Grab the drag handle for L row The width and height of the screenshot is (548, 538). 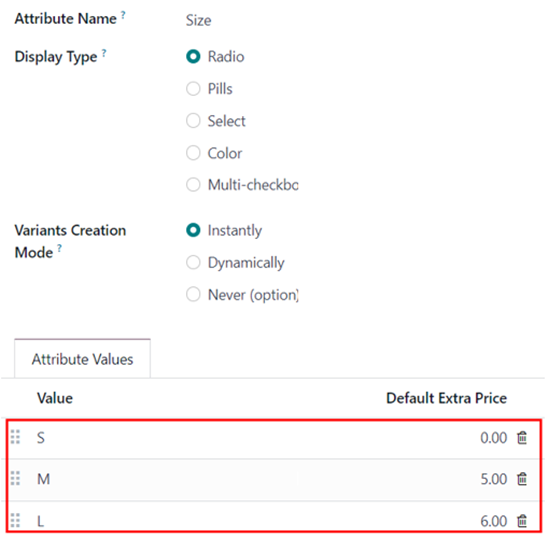tap(15, 520)
